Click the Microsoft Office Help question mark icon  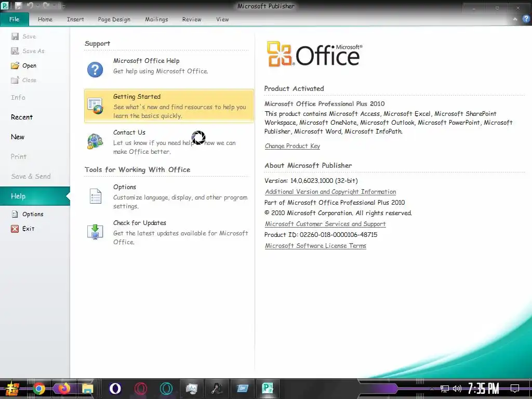(95, 70)
